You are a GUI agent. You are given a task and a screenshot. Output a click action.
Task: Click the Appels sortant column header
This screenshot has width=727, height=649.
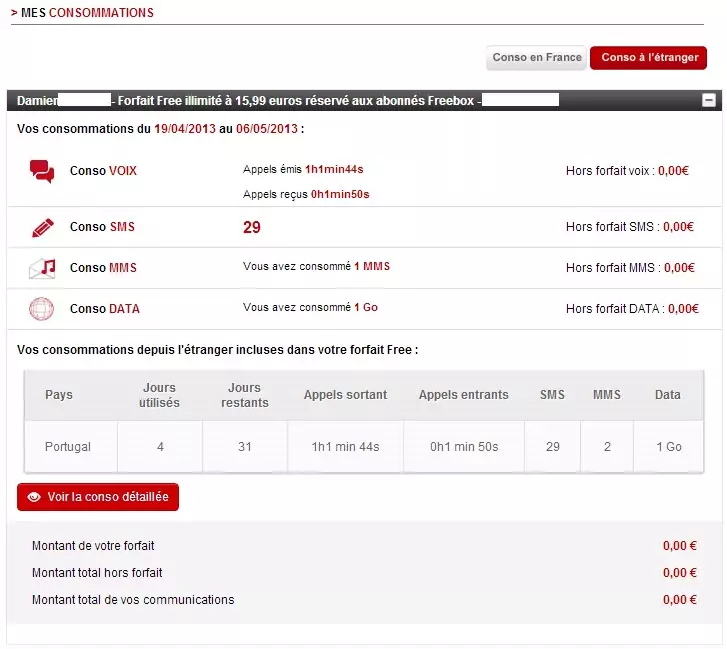point(345,395)
